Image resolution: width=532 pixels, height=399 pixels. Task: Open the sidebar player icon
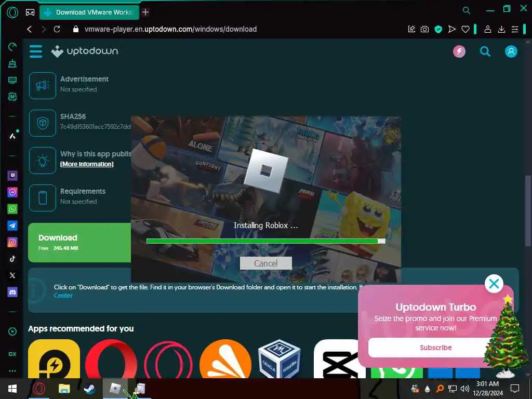pyautogui.click(x=12, y=331)
